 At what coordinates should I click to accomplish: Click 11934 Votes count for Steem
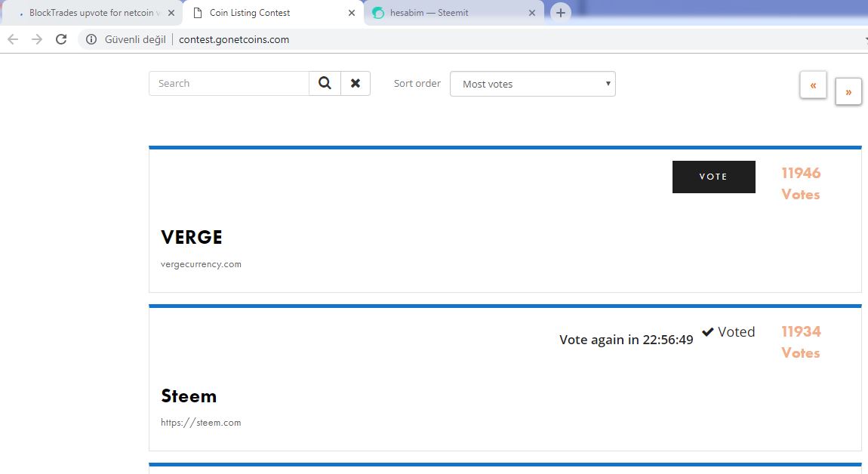pos(801,342)
